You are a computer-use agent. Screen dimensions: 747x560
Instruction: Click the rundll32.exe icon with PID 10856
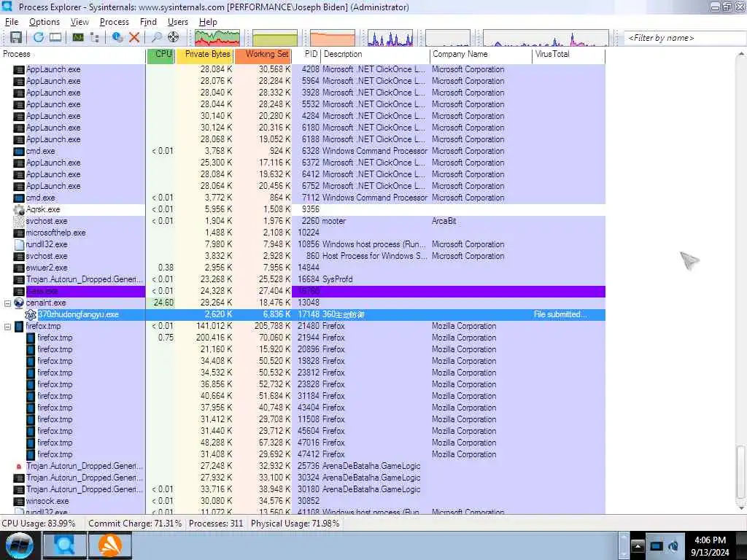[x=18, y=245]
